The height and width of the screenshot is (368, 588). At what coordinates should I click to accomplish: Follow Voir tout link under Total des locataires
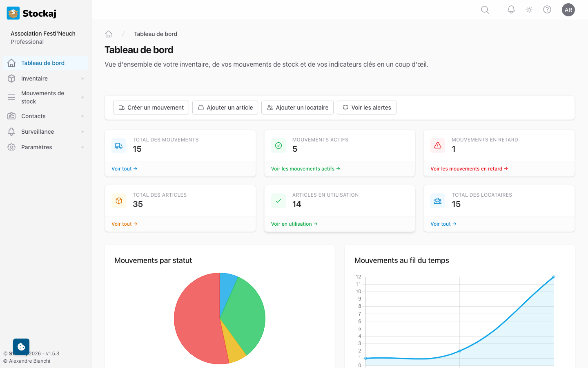443,224
